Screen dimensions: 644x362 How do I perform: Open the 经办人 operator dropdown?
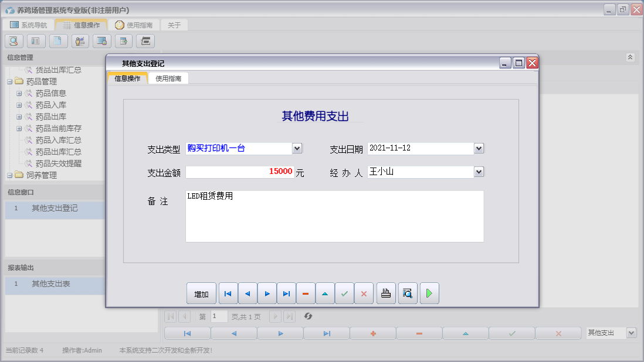479,172
